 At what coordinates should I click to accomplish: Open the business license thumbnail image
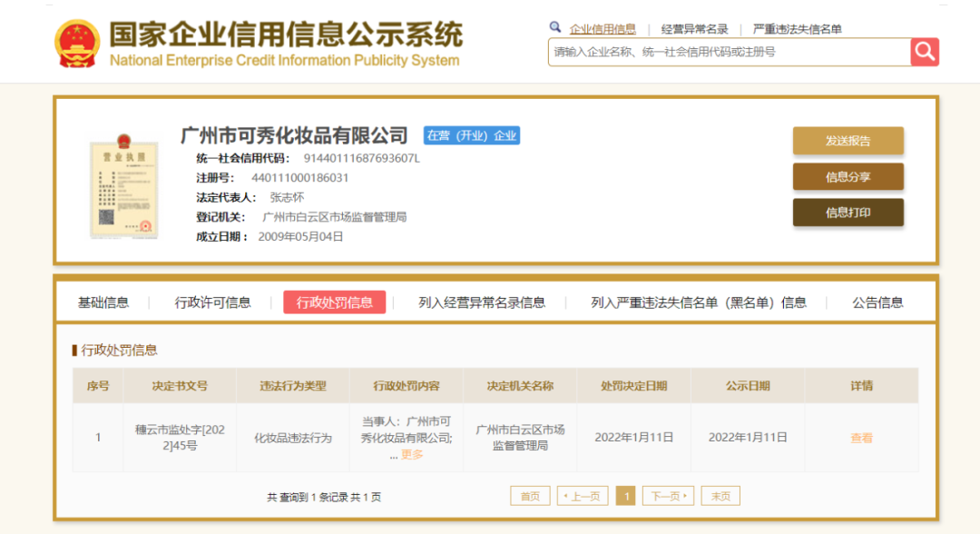coord(123,185)
